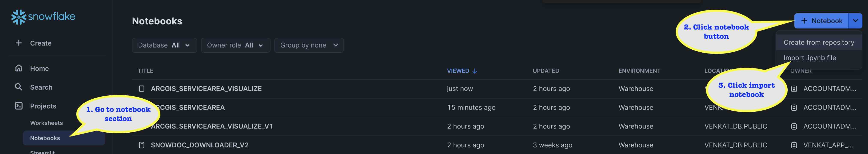Expand the Group by none dropdown
The width and height of the screenshot is (868, 154).
click(309, 45)
